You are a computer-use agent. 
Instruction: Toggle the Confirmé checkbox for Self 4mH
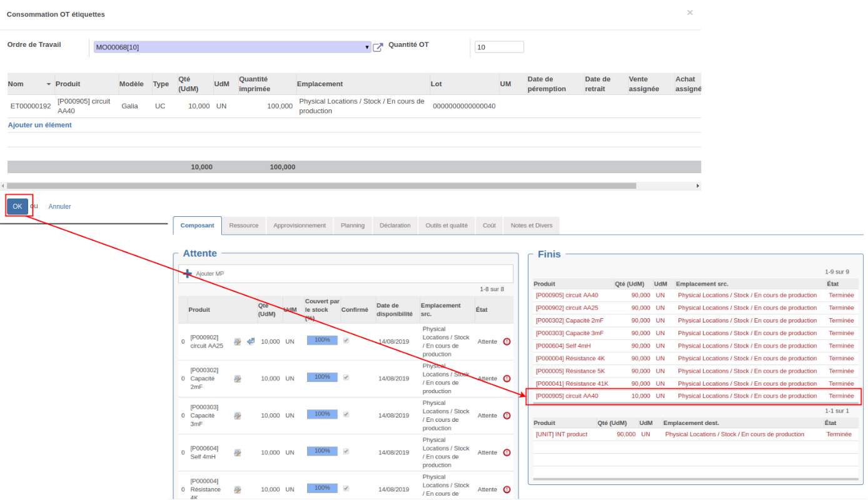[x=346, y=451]
